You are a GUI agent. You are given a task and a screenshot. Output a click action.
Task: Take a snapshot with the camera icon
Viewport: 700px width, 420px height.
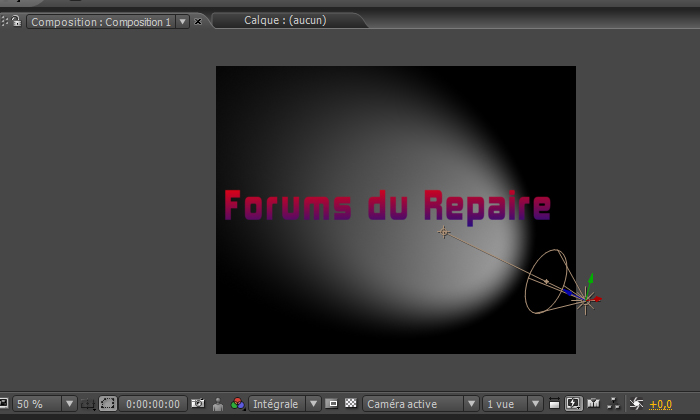(198, 403)
